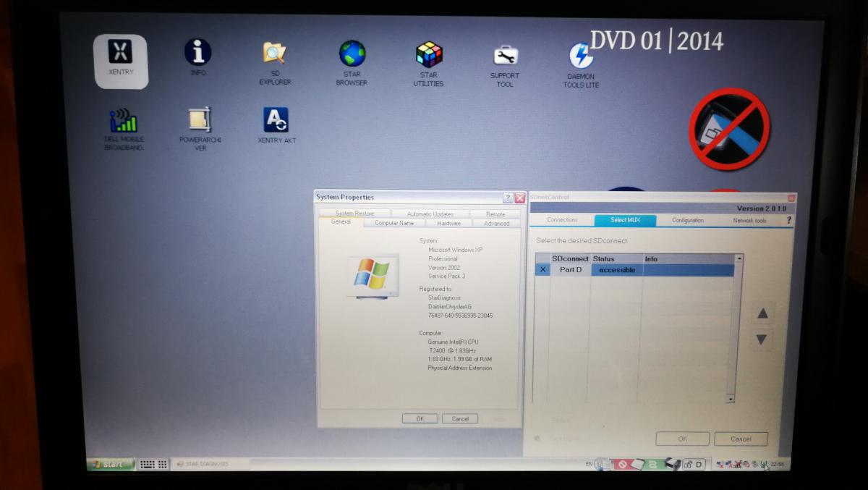Click the scroll-down arrow of the SDconnect list
868x490 pixels.
pyautogui.click(x=730, y=399)
